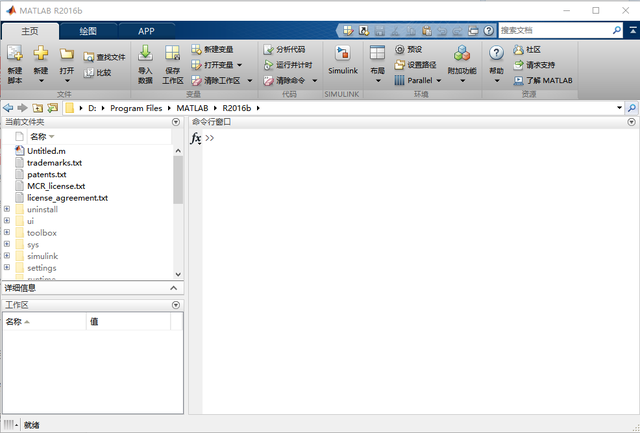Expand the settings folder
Image resolution: width=640 pixels, height=433 pixels.
(7, 267)
